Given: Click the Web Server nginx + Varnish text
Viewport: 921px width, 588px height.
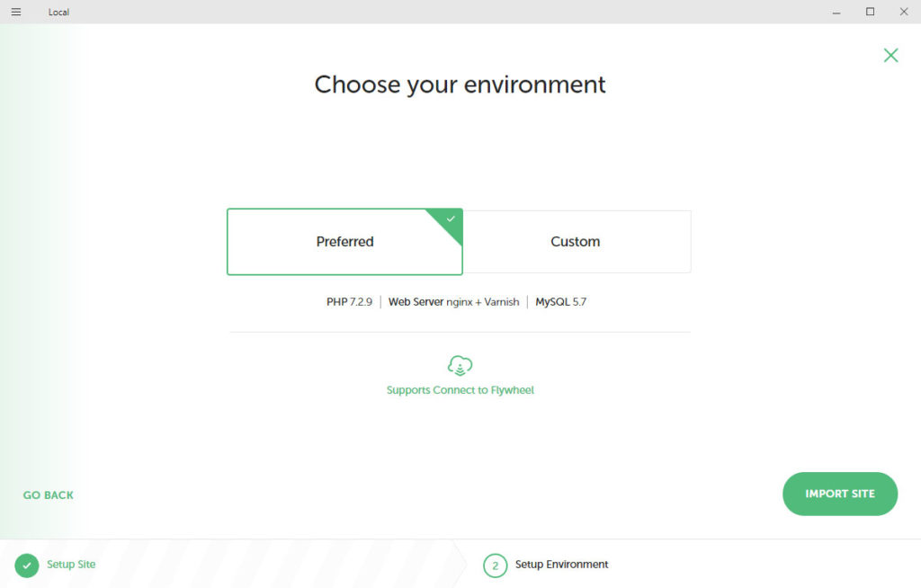Looking at the screenshot, I should [453, 301].
